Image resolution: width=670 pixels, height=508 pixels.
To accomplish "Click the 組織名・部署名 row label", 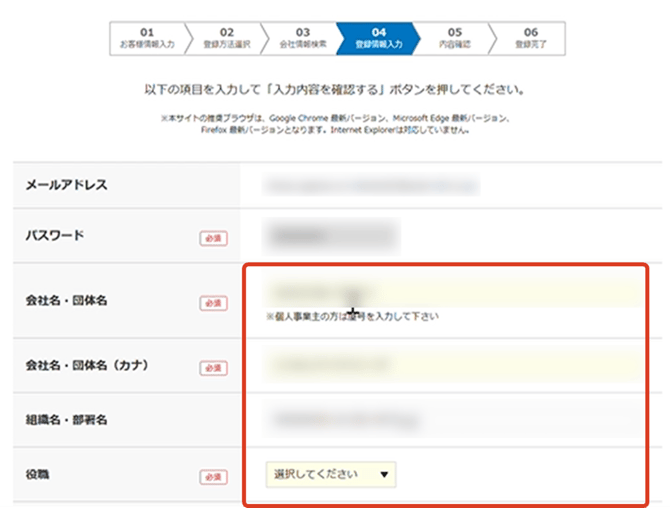I will click(68, 419).
